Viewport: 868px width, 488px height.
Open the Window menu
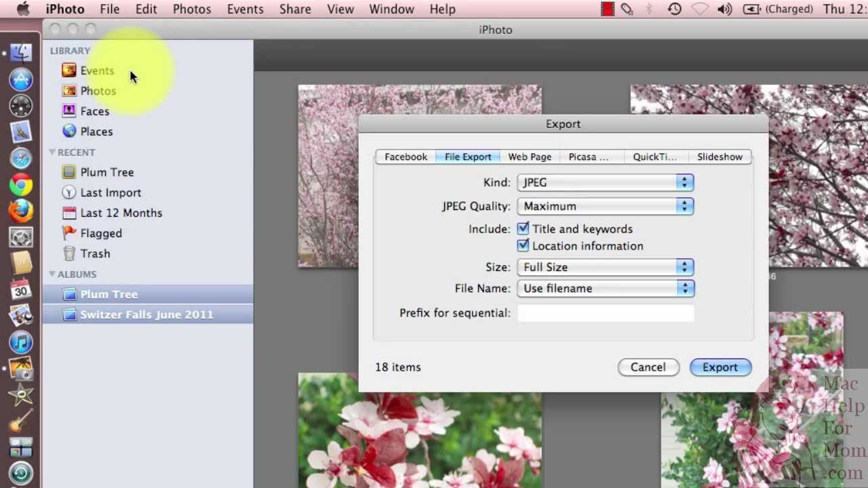pyautogui.click(x=391, y=9)
